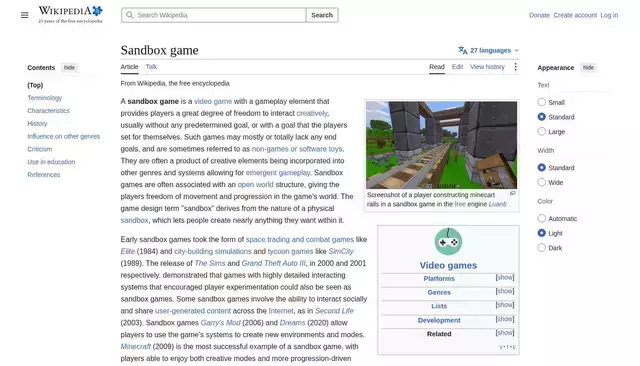Screen dimensions: 640x366
Task: Select Standard width option
Action: 542,167
